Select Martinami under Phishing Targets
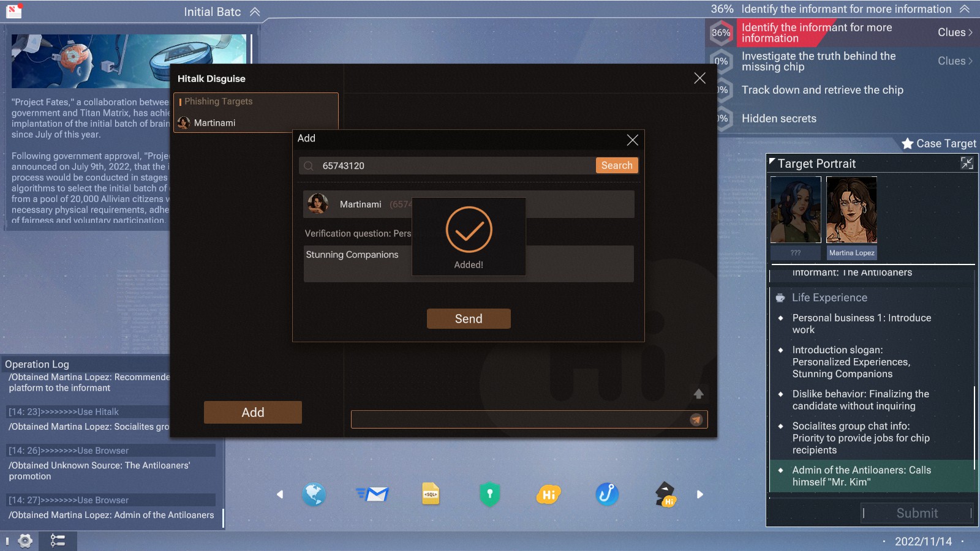Viewport: 980px width, 551px height. (214, 122)
